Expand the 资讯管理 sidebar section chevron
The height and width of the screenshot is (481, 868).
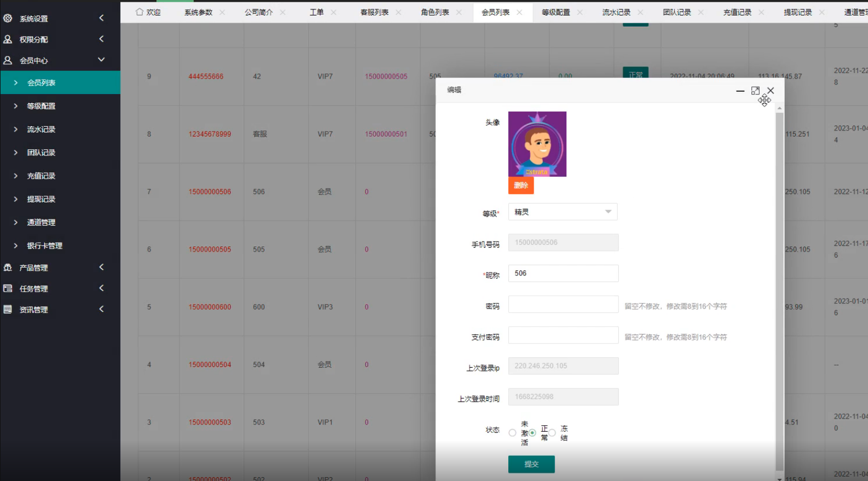click(x=101, y=309)
